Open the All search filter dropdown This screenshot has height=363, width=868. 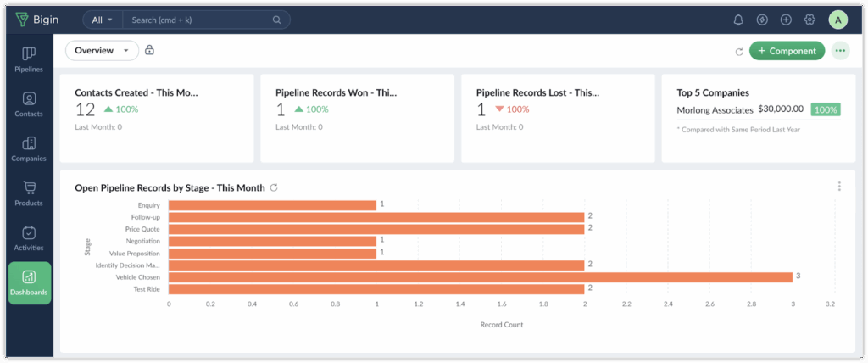(103, 20)
